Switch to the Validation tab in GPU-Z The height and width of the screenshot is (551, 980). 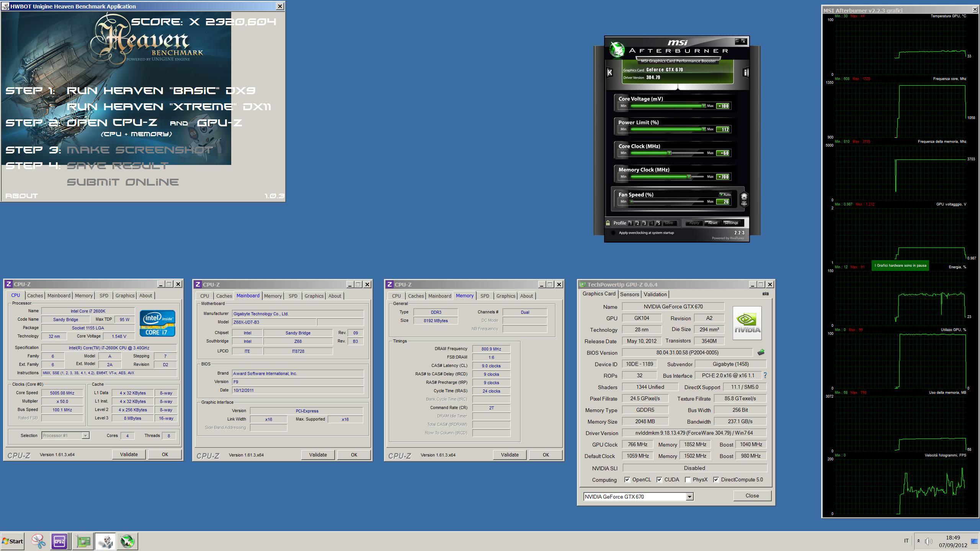click(655, 294)
